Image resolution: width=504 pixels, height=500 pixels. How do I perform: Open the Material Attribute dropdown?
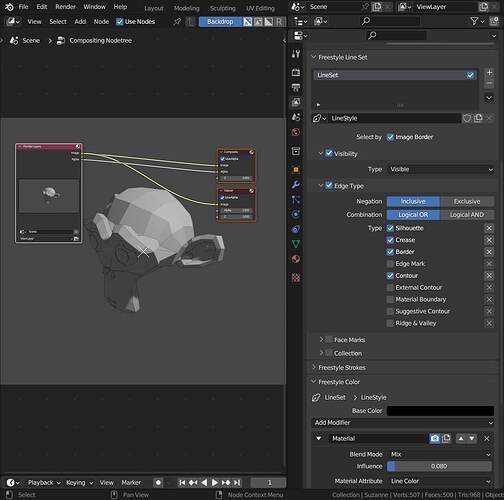[x=440, y=481]
